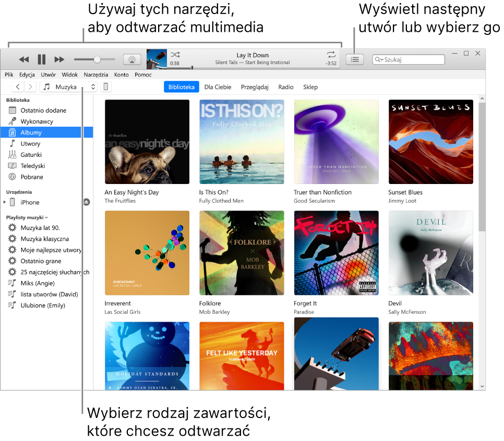Viewport: 504px width, 441px height.
Task: Go forward with the right arrow button
Action: tap(30, 87)
